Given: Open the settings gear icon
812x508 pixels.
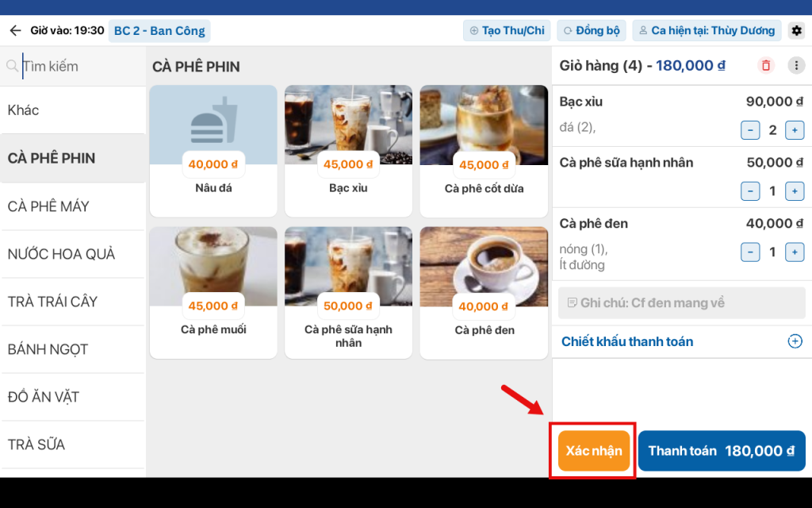Looking at the screenshot, I should (x=797, y=31).
